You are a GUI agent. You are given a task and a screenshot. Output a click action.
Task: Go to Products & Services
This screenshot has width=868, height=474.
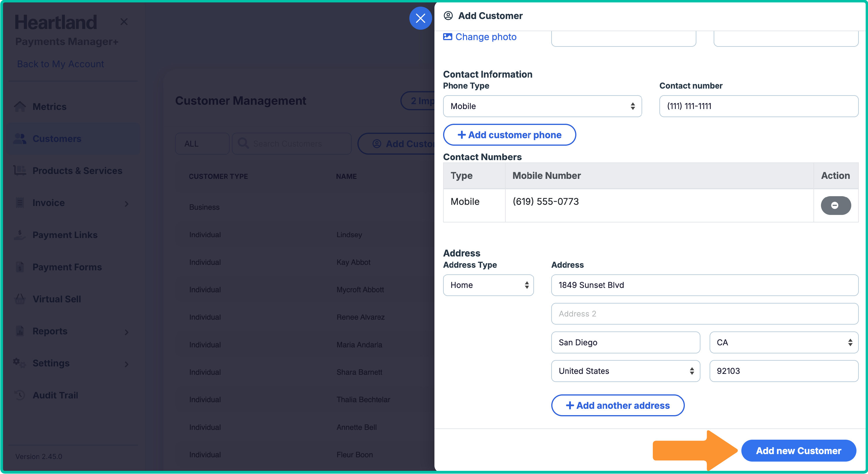pyautogui.click(x=73, y=171)
